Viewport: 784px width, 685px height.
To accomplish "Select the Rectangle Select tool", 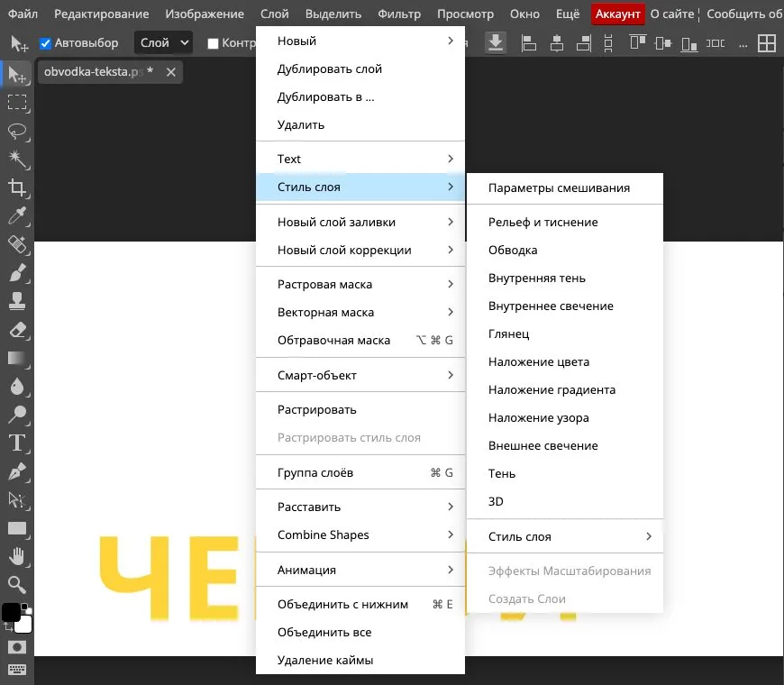I will pos(17,103).
